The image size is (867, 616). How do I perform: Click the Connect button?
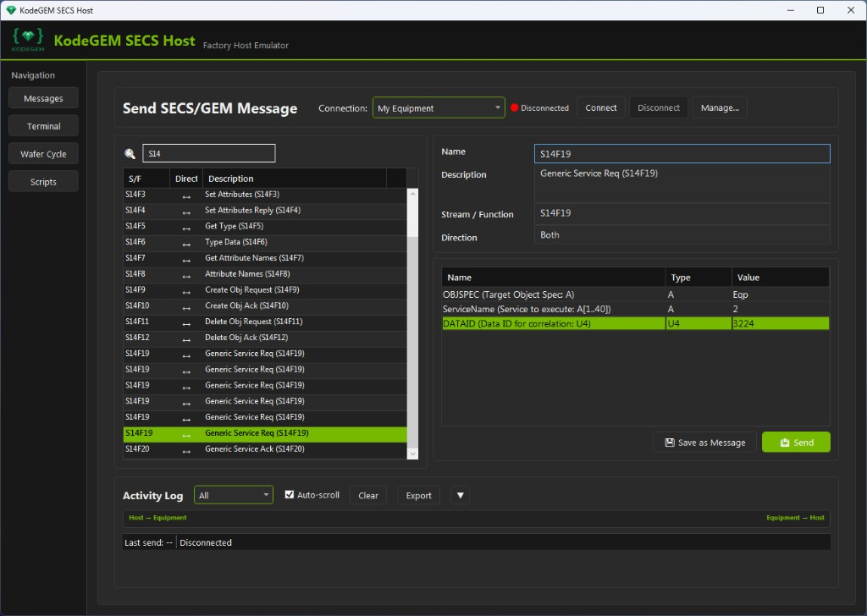pyautogui.click(x=601, y=107)
